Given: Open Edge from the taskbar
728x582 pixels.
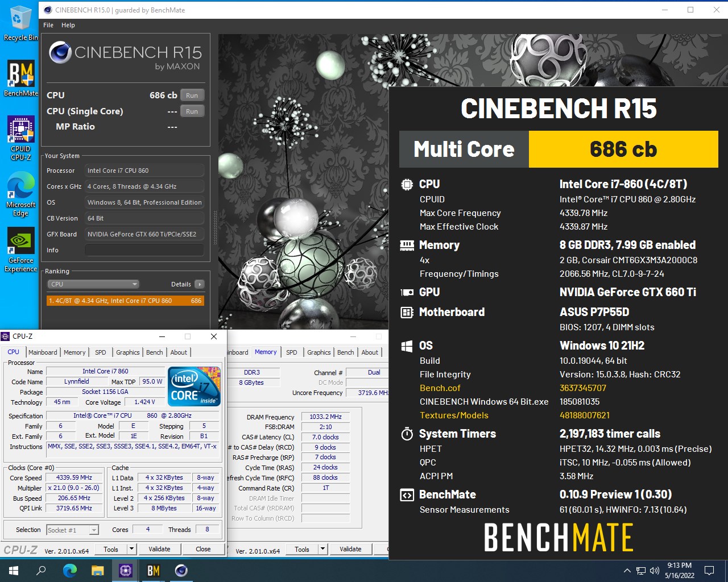Looking at the screenshot, I should tap(69, 571).
